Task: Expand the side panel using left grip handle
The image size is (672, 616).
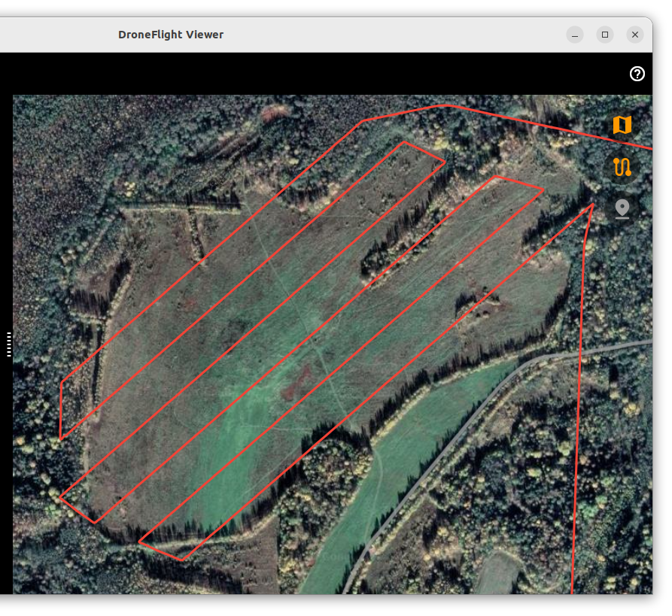Action: point(9,344)
